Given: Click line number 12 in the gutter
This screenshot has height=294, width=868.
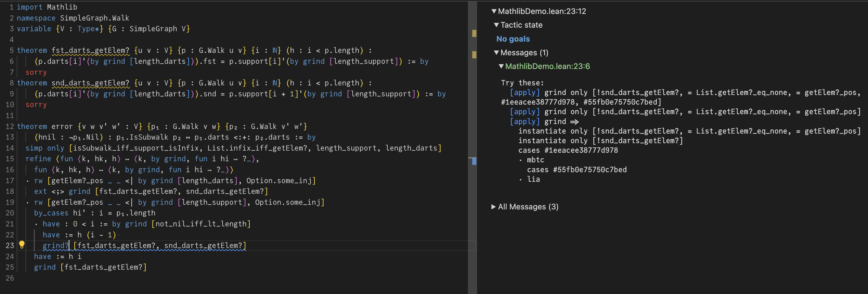Looking at the screenshot, I should click(x=10, y=127).
